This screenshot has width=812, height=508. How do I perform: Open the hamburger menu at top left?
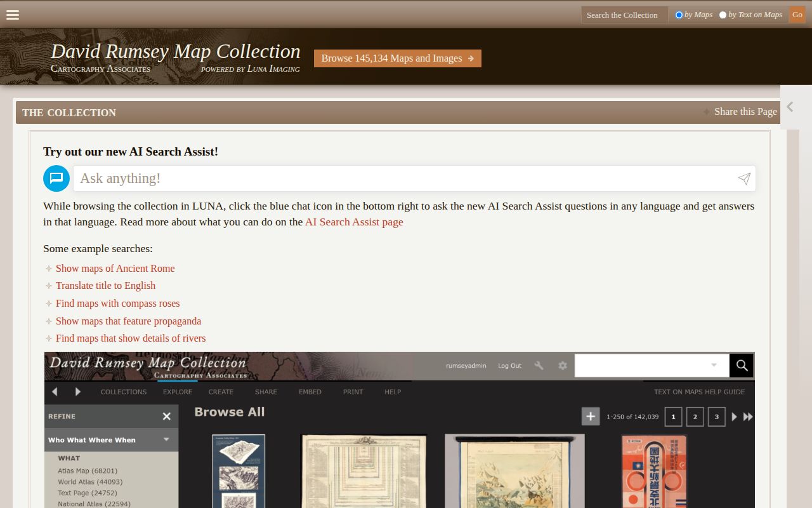click(x=12, y=15)
